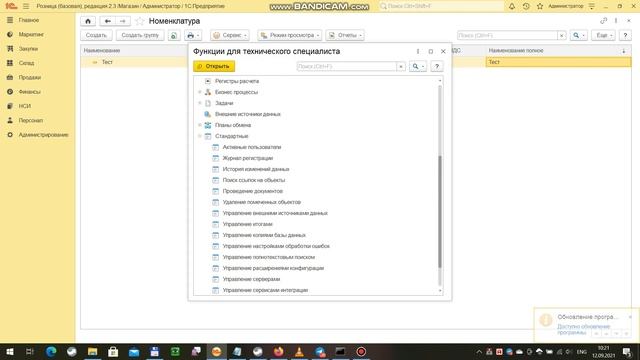Expand the Бизнес процессы tree node
Screen dimensions: 640x360
200,92
